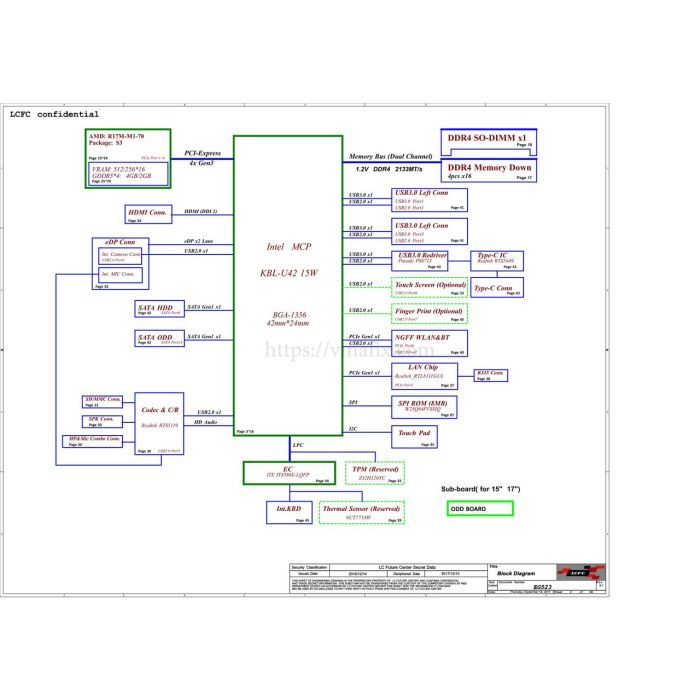Select the Int. Camera Conn box
The height and width of the screenshot is (700, 700).
click(x=120, y=256)
